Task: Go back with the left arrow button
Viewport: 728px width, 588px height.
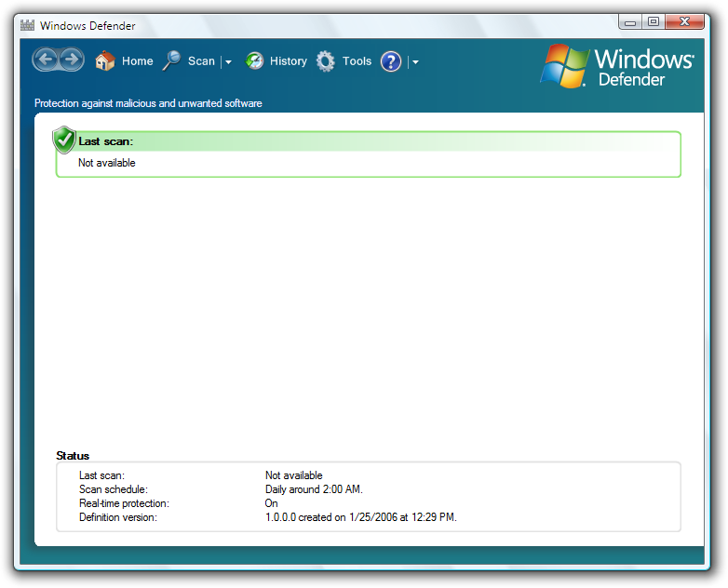Action: 46,60
